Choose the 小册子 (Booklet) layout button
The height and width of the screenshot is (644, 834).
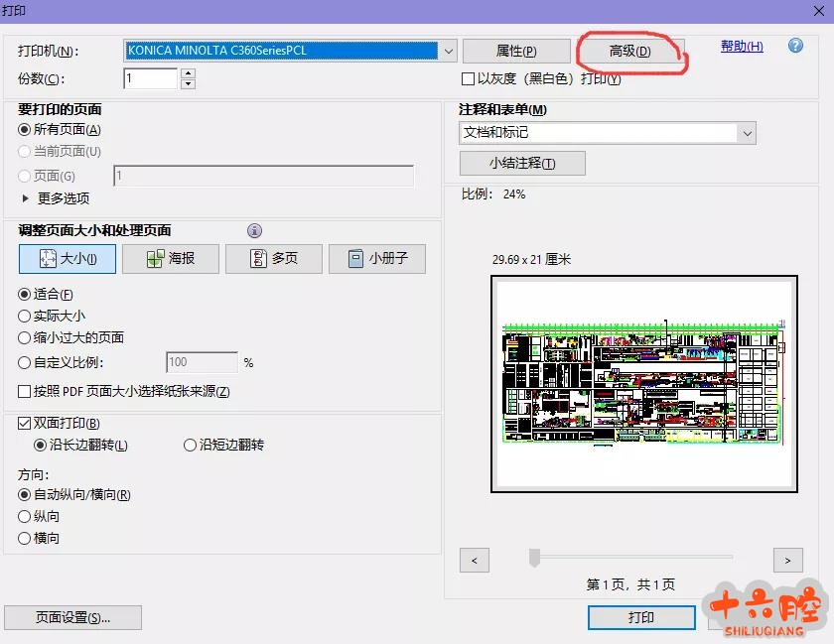(377, 259)
